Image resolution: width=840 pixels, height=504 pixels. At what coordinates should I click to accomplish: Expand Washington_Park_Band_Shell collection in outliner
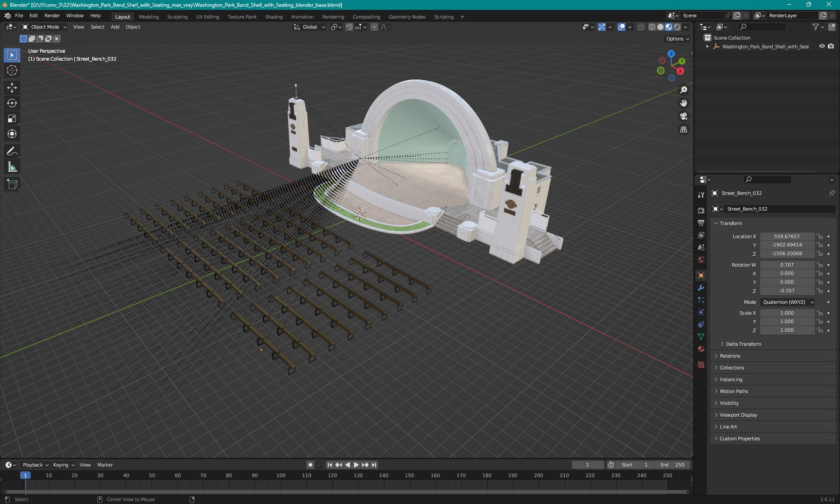pyautogui.click(x=707, y=47)
